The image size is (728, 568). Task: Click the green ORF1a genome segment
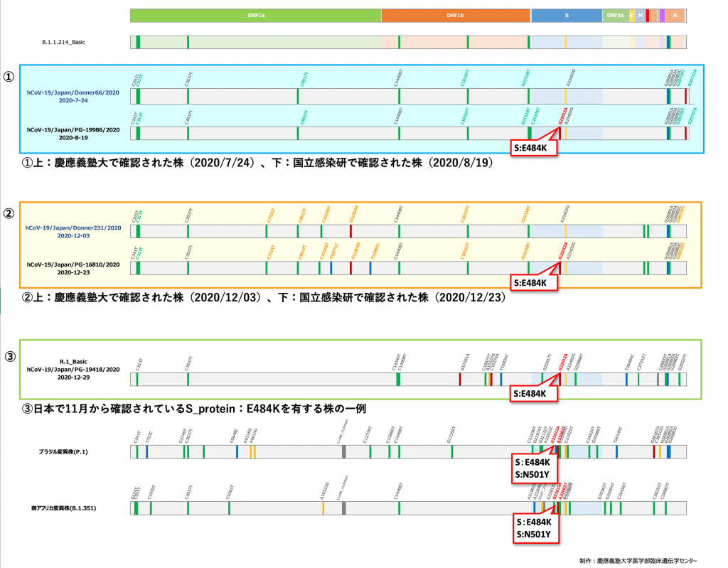[255, 15]
